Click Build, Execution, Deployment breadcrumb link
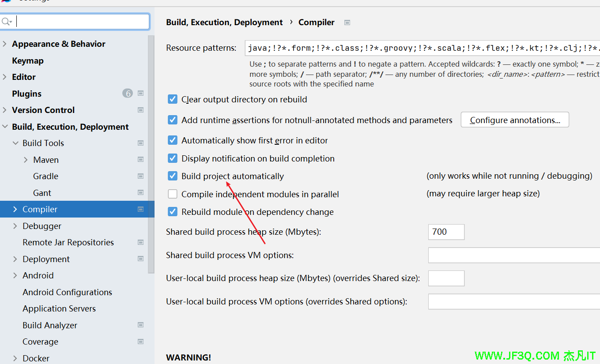 coord(224,23)
